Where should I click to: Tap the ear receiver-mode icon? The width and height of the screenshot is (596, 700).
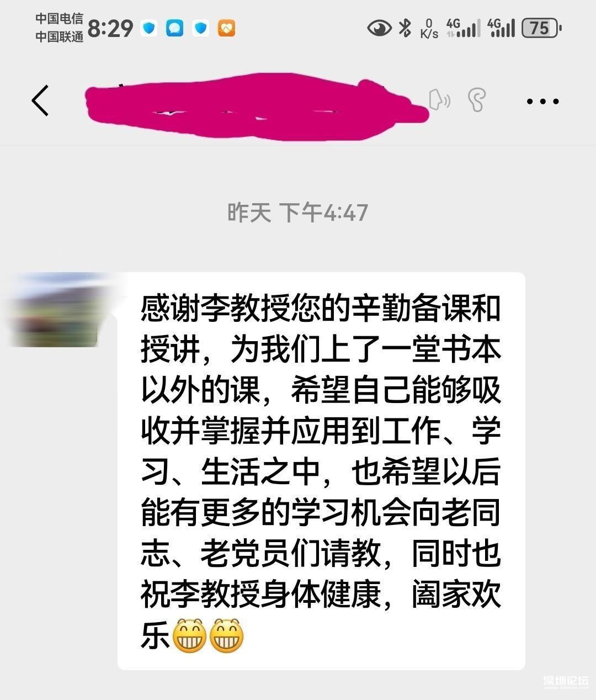point(477,100)
